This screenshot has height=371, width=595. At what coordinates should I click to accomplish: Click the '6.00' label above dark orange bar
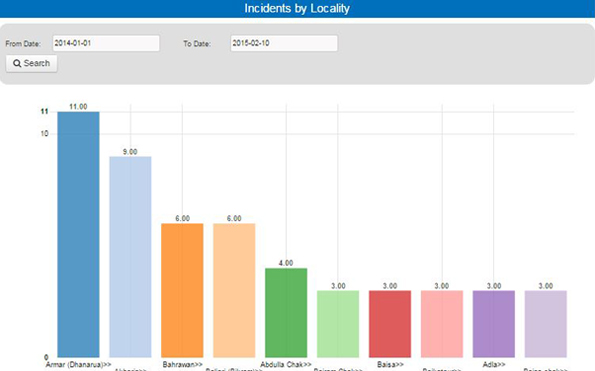coord(183,219)
